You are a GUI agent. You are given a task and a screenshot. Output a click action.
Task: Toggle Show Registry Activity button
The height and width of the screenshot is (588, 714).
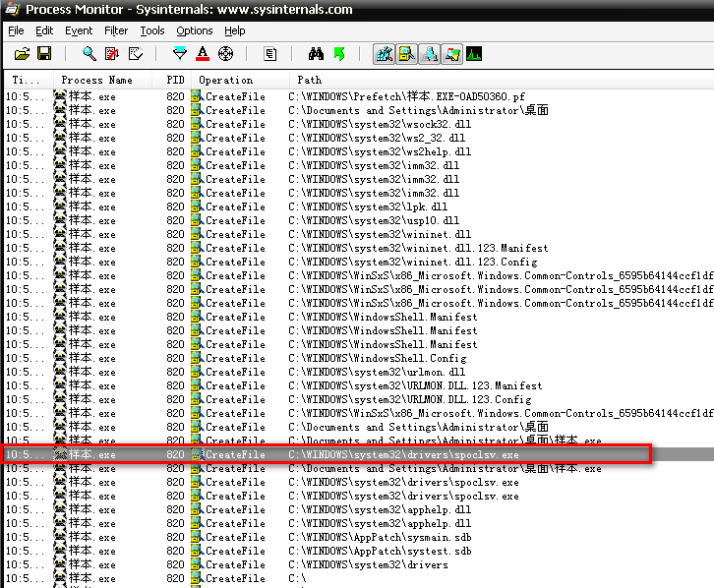click(385, 54)
